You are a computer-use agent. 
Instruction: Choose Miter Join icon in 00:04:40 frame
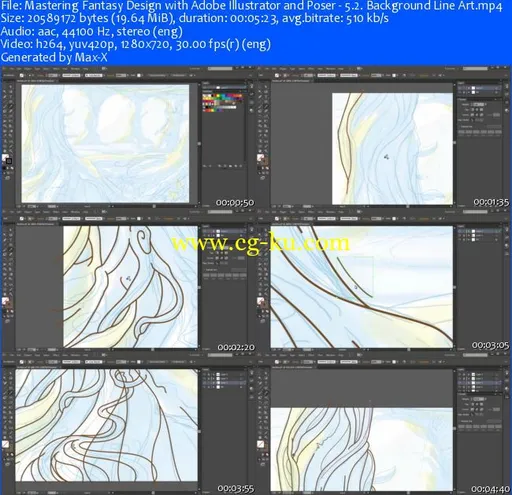[472, 409]
